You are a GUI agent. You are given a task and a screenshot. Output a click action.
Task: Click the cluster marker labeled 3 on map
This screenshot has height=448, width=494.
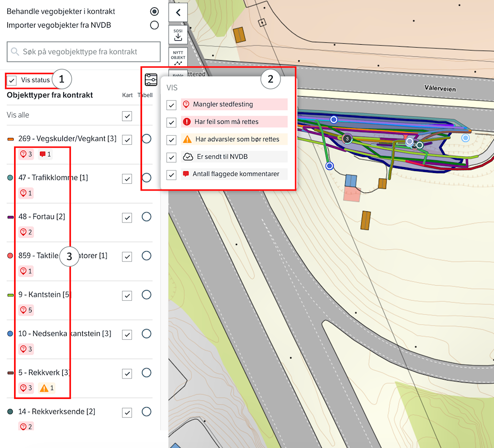tap(347, 139)
